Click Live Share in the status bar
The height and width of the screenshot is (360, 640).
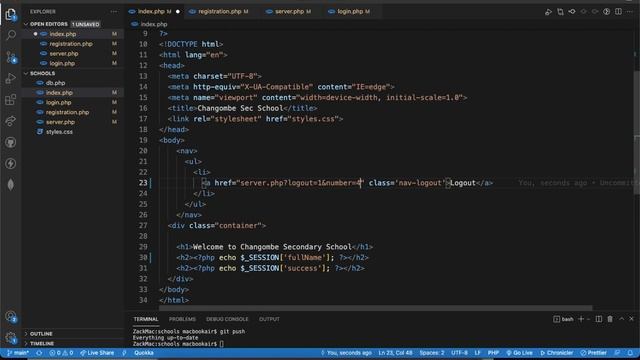(97, 353)
